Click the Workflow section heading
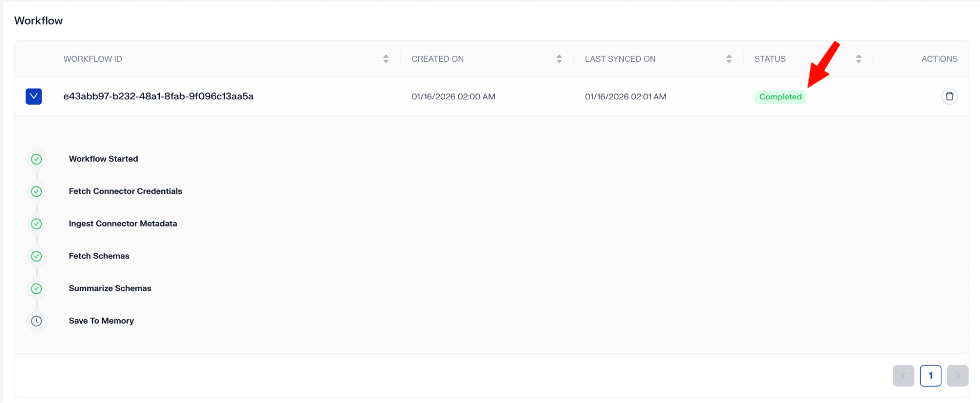This screenshot has height=403, width=980. point(38,21)
